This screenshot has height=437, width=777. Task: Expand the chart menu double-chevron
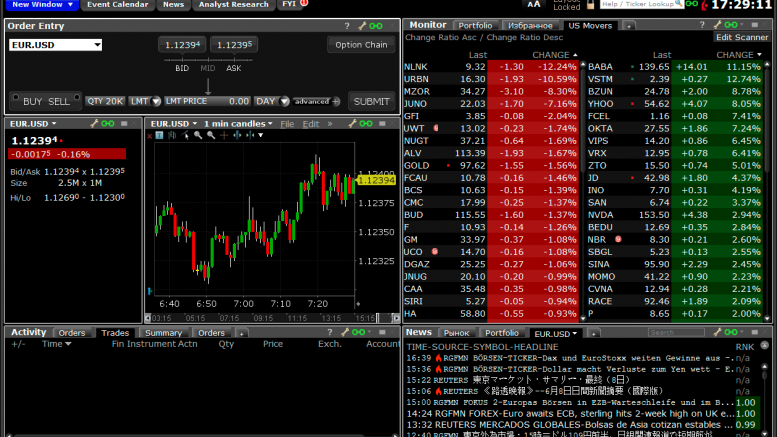coord(330,124)
